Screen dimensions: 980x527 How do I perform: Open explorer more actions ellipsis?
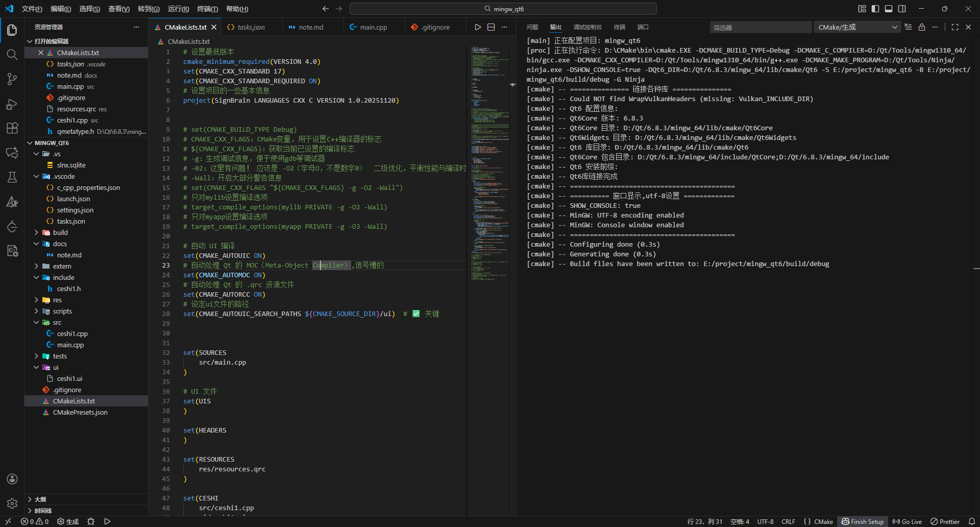pyautogui.click(x=136, y=27)
